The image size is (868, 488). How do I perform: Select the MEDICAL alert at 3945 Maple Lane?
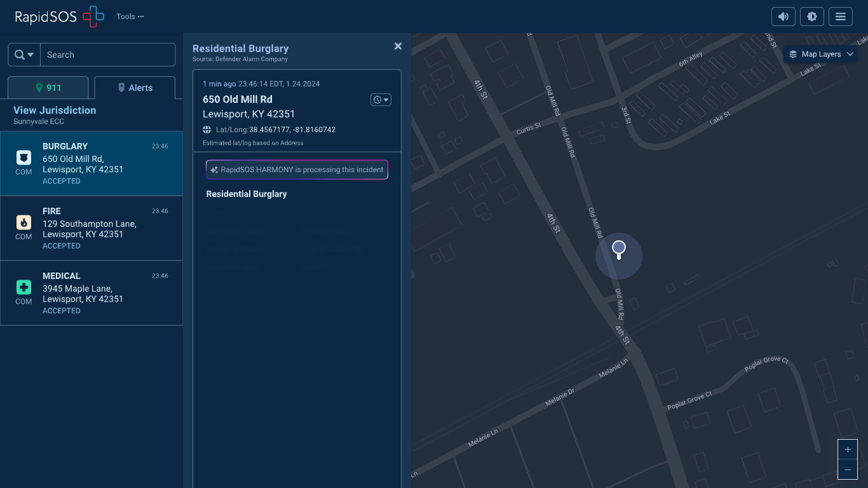tap(92, 293)
